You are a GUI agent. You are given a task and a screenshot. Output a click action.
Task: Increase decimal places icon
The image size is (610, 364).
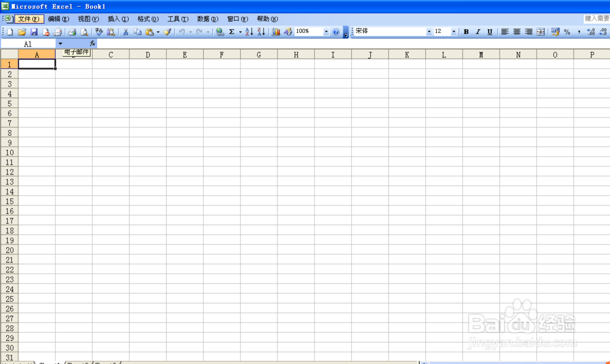coord(591,32)
